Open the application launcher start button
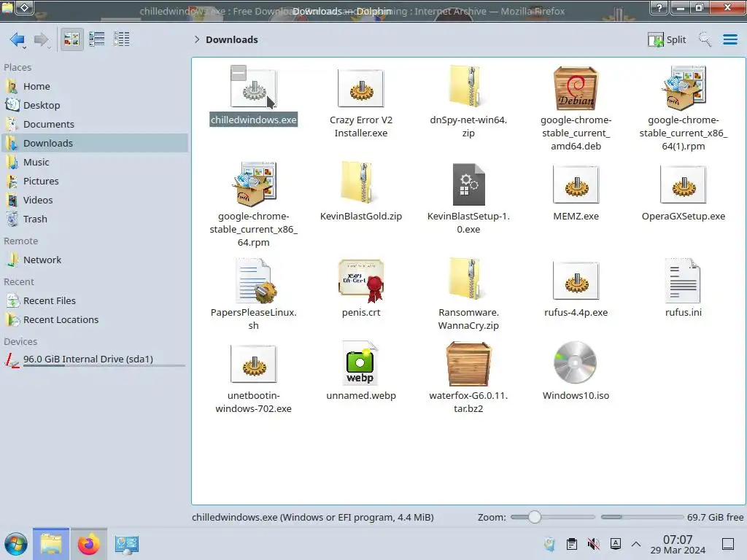Viewport: 747px width, 560px height. pyautogui.click(x=16, y=544)
